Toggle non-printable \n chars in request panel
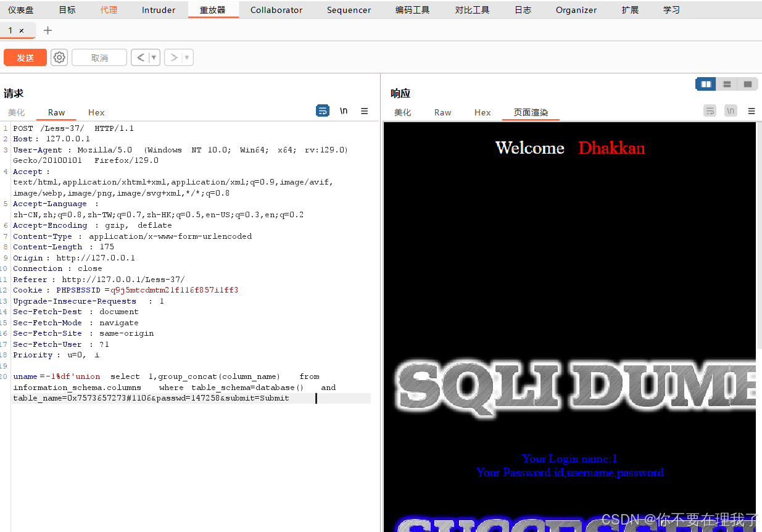The image size is (762, 532). tap(344, 110)
